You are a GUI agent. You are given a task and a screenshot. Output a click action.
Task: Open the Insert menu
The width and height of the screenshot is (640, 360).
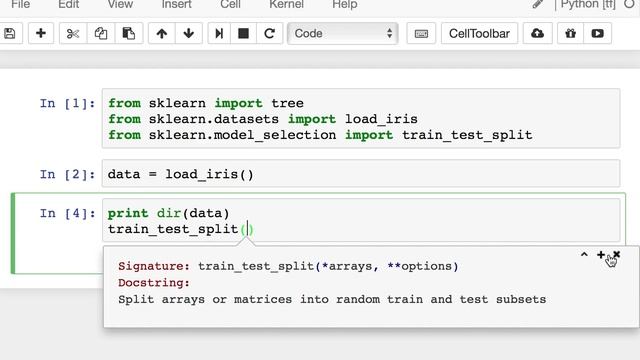coord(176,4)
